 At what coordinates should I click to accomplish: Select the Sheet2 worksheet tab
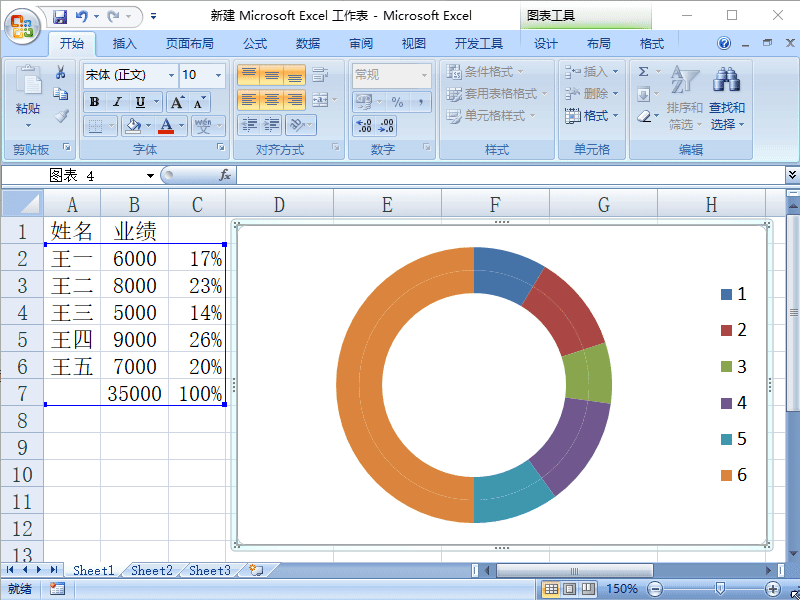tap(151, 570)
